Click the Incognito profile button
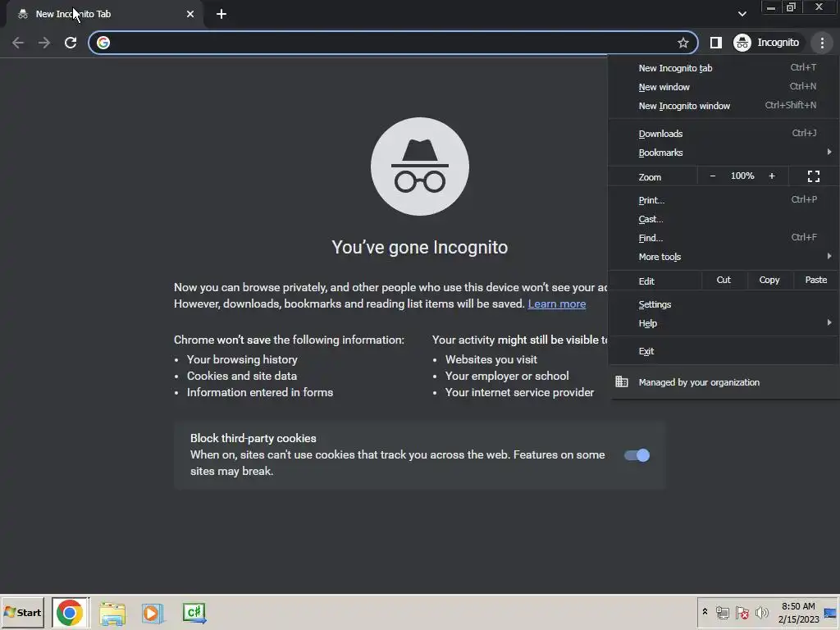 tap(767, 43)
